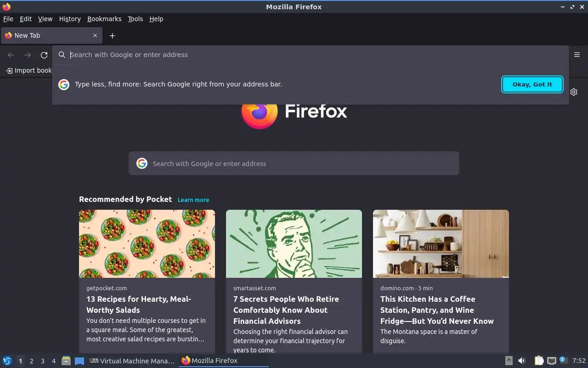
Task: Click the 7:52 clock in tray
Action: point(579,361)
